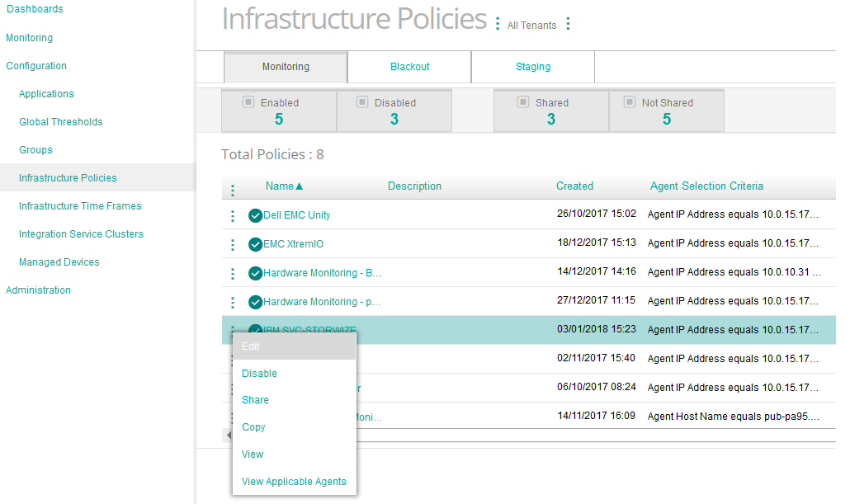
Task: Switch to the Blackout tab
Action: [x=407, y=66]
